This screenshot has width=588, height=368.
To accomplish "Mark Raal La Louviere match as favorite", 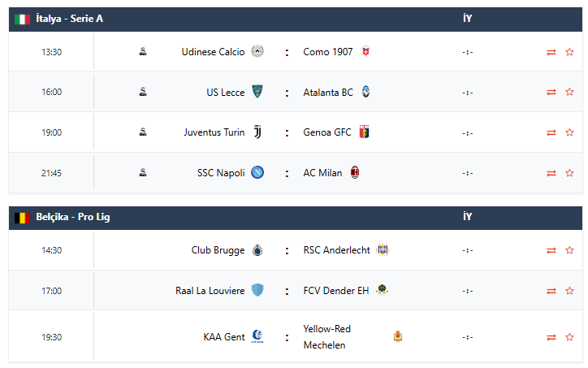I will click(x=569, y=291).
